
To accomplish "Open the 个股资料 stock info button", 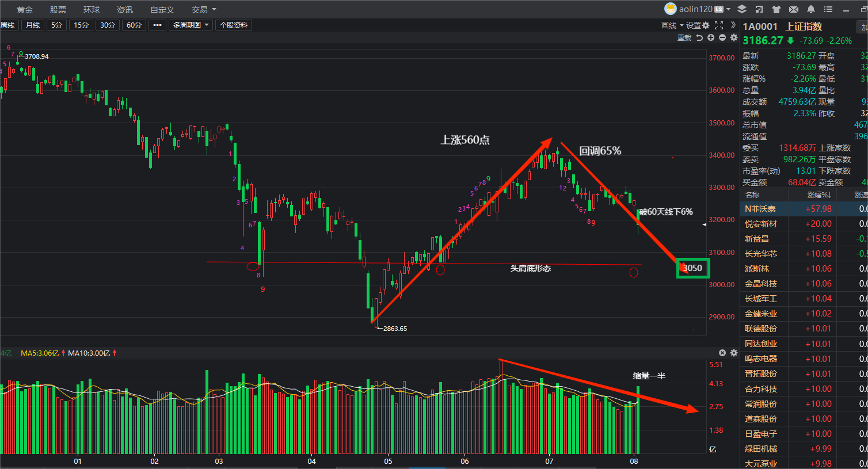I will pos(234,25).
